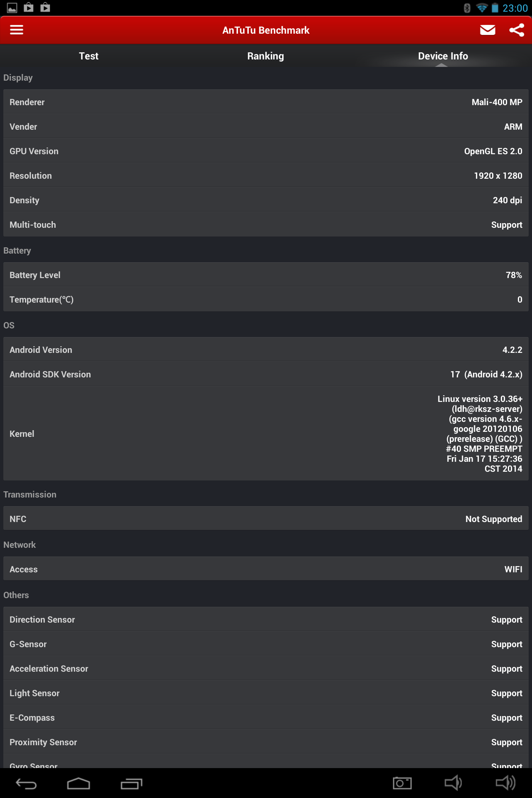The height and width of the screenshot is (798, 532).
Task: Tap the volume up icon
Action: [505, 783]
